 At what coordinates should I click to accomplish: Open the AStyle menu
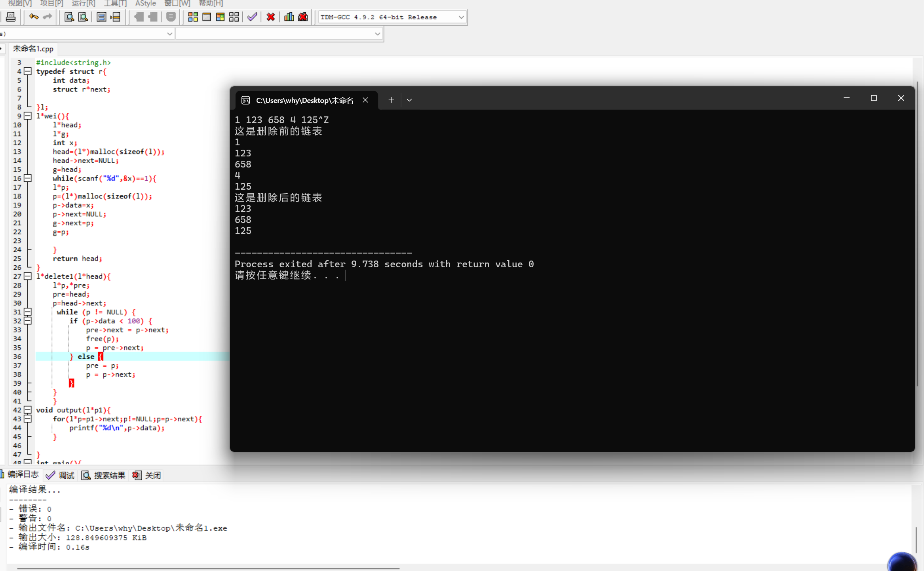tap(145, 4)
